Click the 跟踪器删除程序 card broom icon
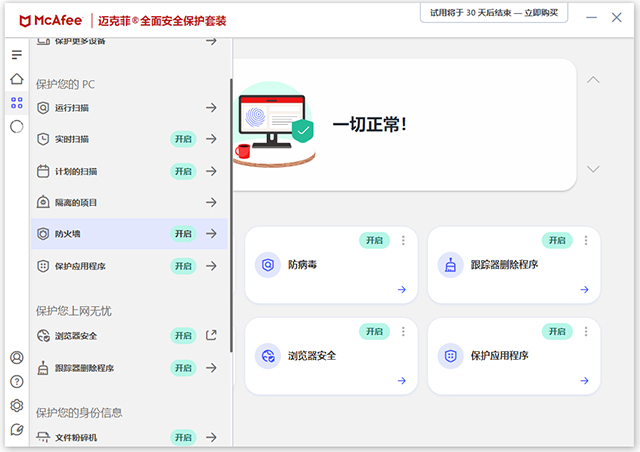640x452 pixels. coord(450,265)
